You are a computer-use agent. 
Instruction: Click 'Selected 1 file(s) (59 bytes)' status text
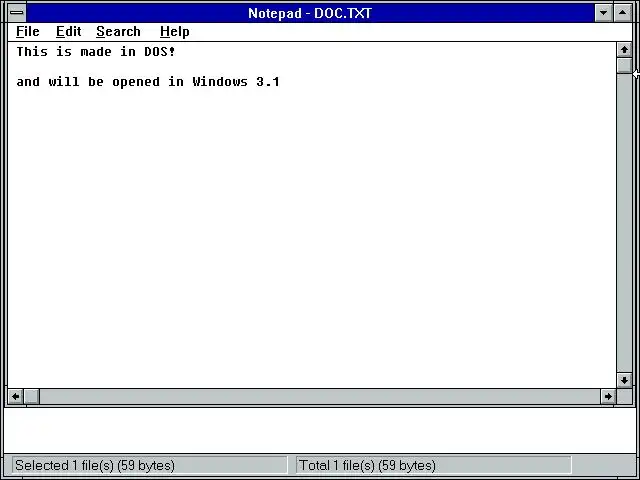(x=95, y=465)
